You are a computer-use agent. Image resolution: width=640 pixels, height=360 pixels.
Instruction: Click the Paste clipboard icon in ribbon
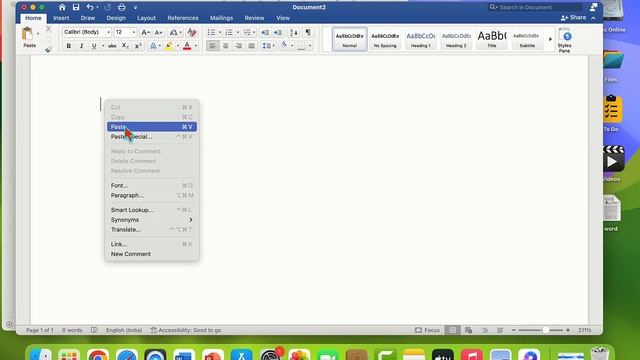point(27,34)
